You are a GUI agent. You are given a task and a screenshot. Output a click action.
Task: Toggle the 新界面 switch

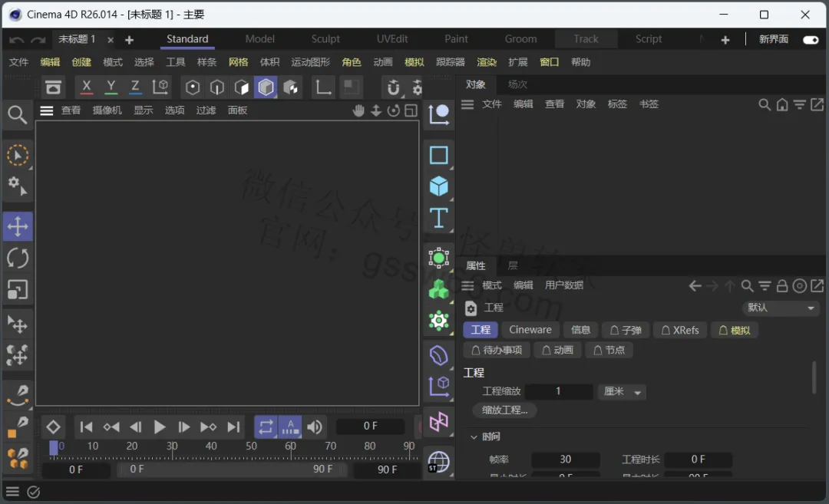(811, 40)
